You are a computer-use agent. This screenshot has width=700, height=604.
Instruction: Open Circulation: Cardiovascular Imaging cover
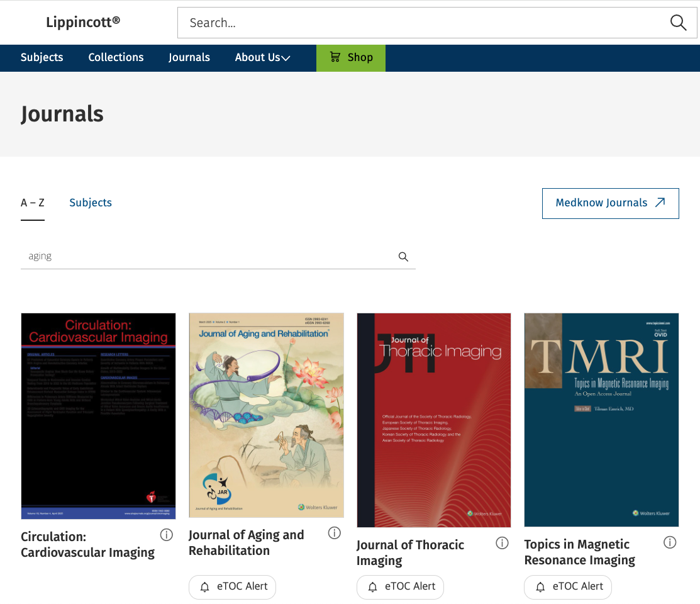(x=98, y=416)
